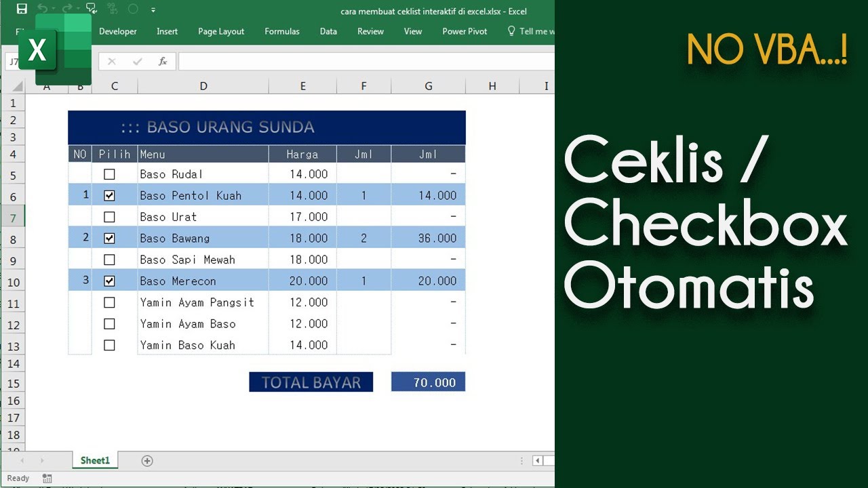Click the Undo arrow icon

(x=43, y=9)
